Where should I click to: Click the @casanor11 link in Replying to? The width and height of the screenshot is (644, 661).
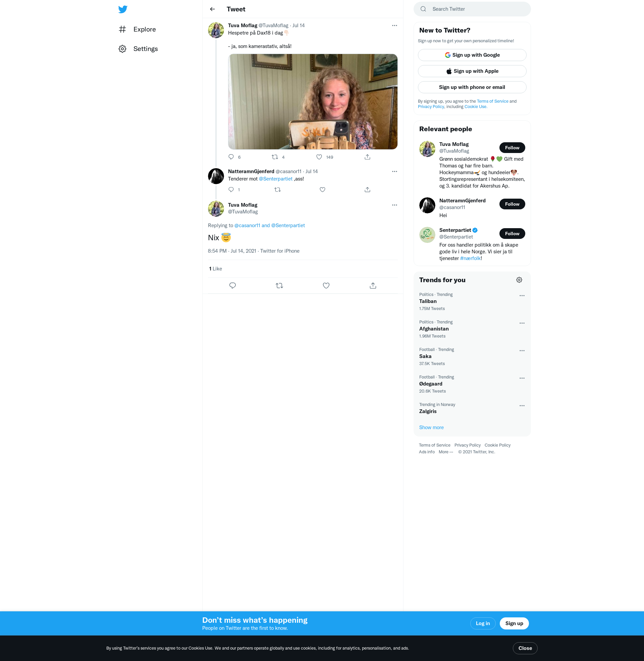247,225
